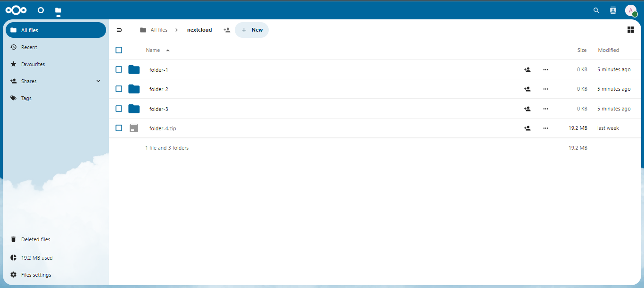This screenshot has height=288, width=644.
Task: Open the search magnifier icon
Action: [596, 10]
